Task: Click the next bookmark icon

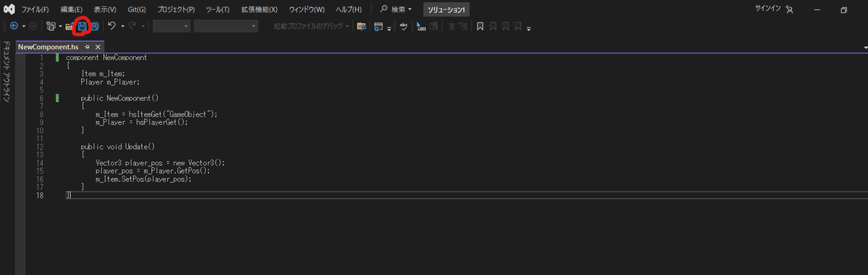Action: (x=505, y=27)
